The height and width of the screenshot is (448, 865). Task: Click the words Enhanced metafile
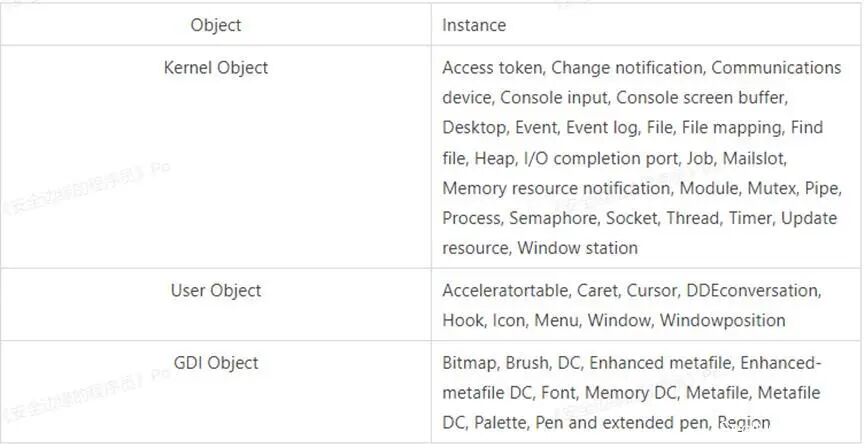(661, 363)
